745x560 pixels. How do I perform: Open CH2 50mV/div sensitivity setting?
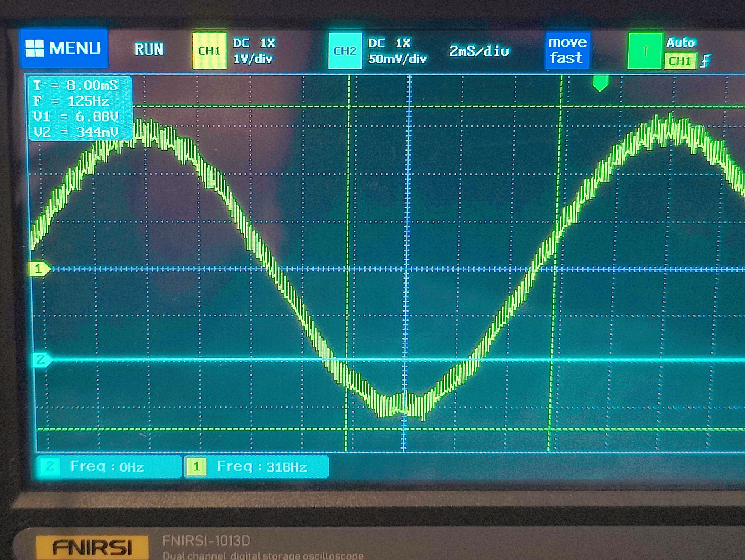tap(397, 59)
